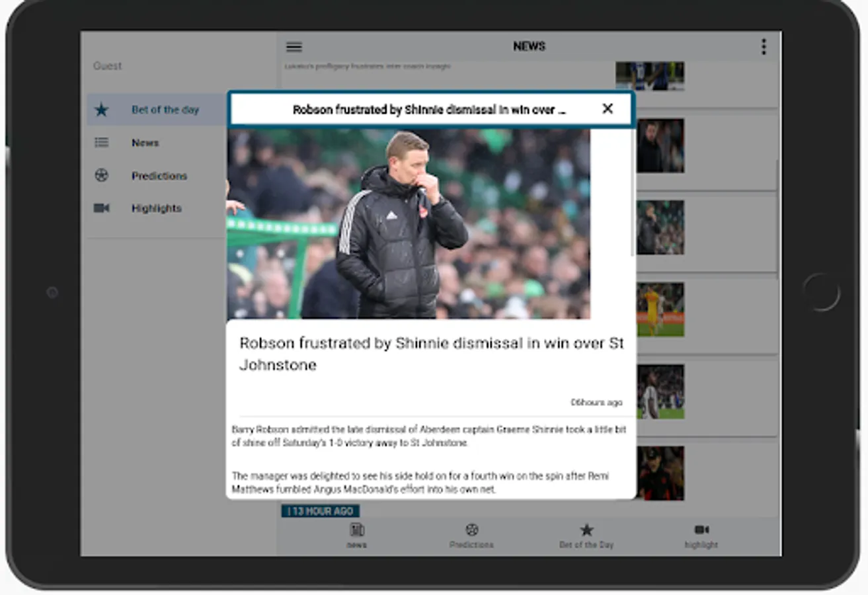
Task: Click the soccer ball icon beside Predictions
Action: pos(101,175)
